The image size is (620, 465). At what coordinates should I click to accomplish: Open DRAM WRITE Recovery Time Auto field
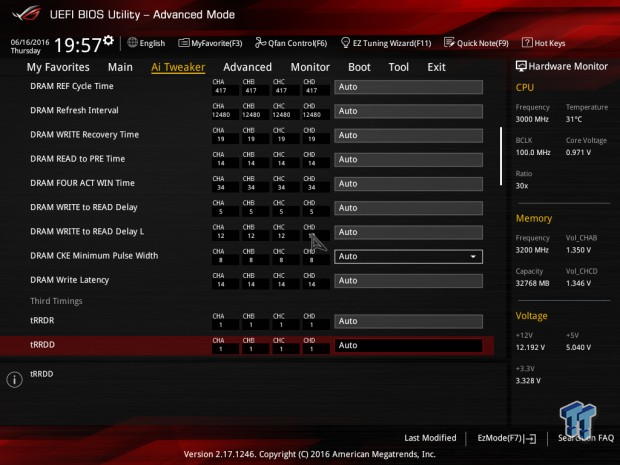coord(408,135)
